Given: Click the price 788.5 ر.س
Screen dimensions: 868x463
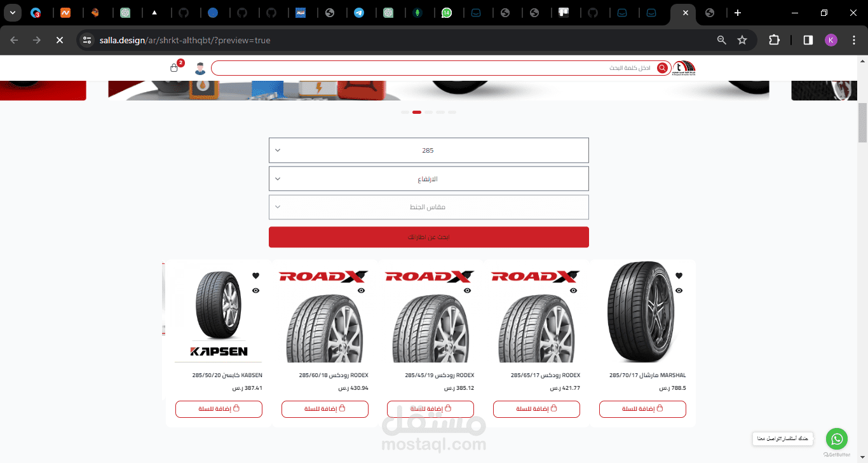Looking at the screenshot, I should coord(672,388).
